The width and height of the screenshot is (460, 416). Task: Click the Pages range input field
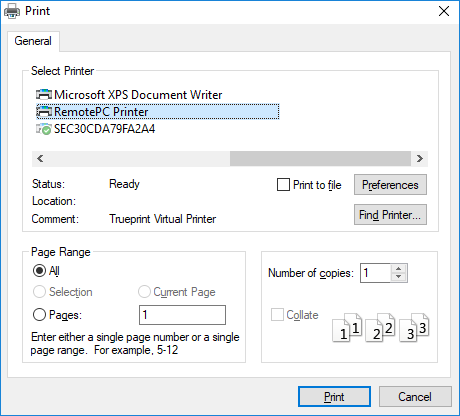(x=182, y=315)
